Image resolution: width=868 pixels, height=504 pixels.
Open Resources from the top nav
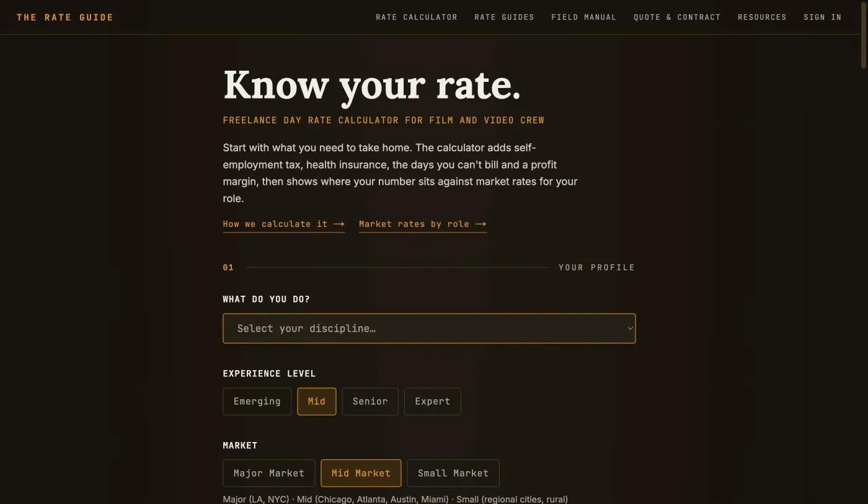pos(762,17)
